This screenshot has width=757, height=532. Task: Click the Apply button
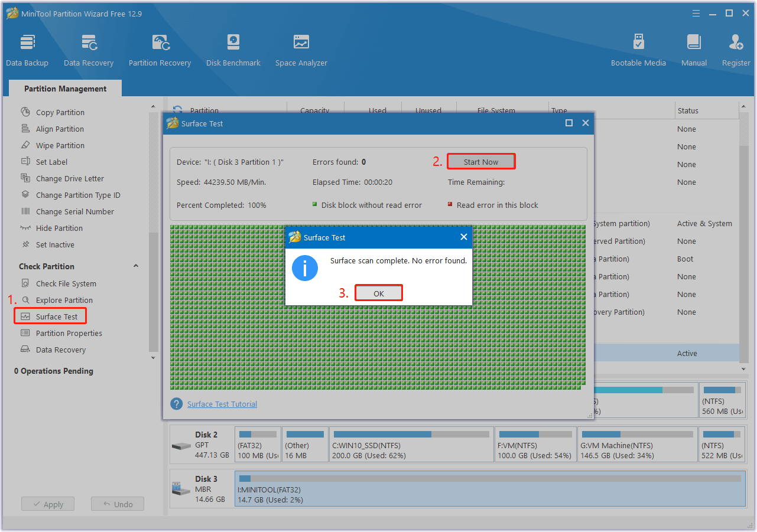48,504
